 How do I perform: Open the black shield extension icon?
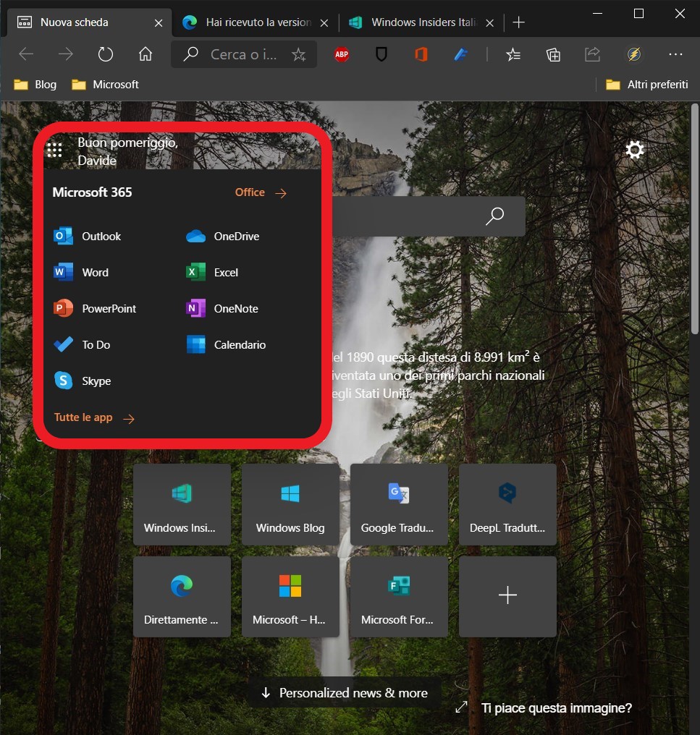pos(381,54)
